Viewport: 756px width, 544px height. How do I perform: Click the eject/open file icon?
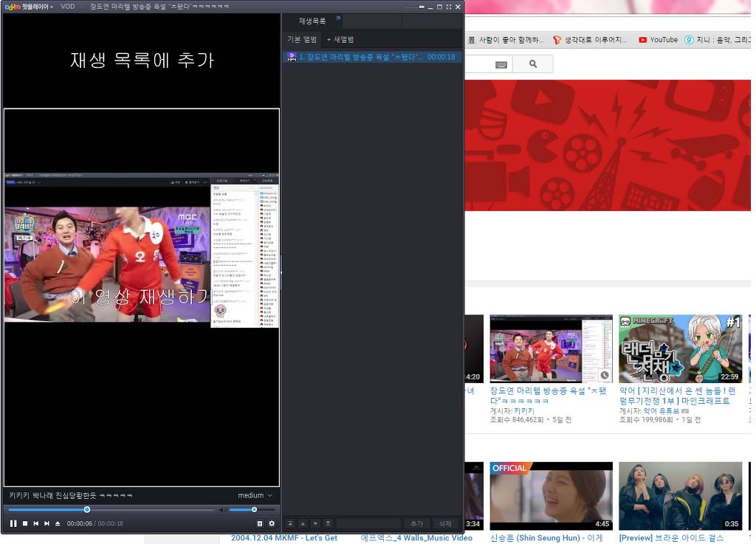point(58,523)
